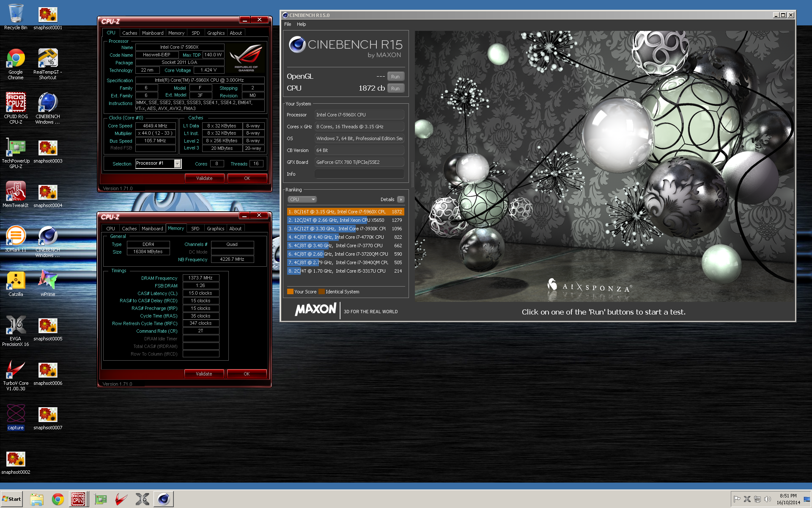This screenshot has height=508, width=812.
Task: Click Validate in the top CPU-Z window
Action: point(204,178)
